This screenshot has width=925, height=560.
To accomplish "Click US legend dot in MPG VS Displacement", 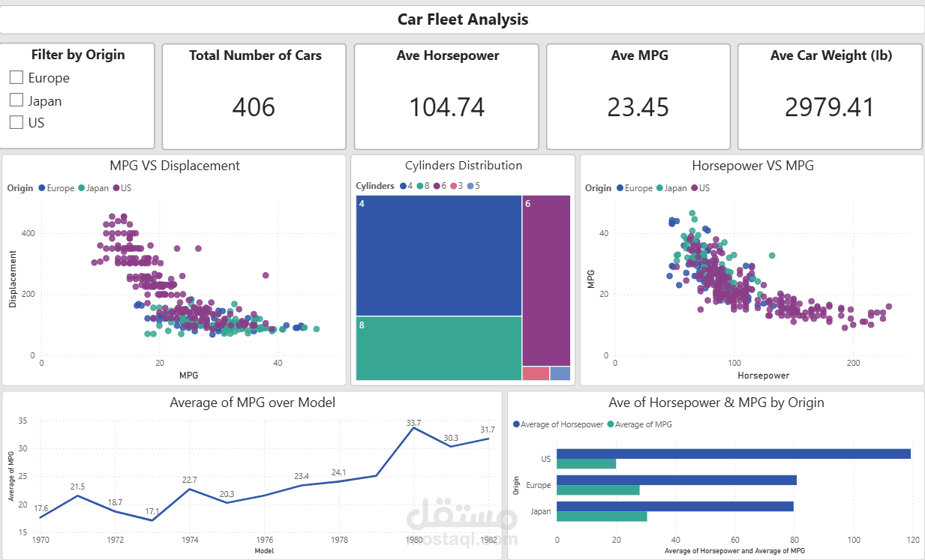I will click(x=116, y=188).
